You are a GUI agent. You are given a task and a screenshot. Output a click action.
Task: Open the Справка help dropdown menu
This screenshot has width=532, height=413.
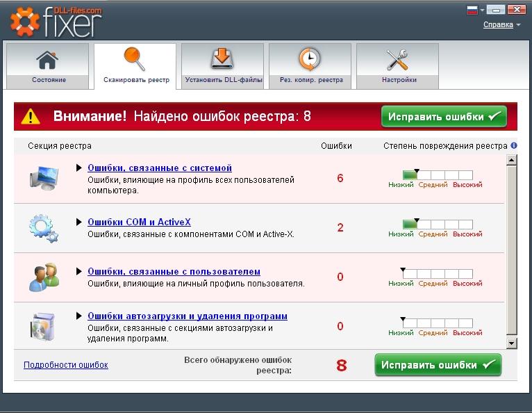[501, 25]
